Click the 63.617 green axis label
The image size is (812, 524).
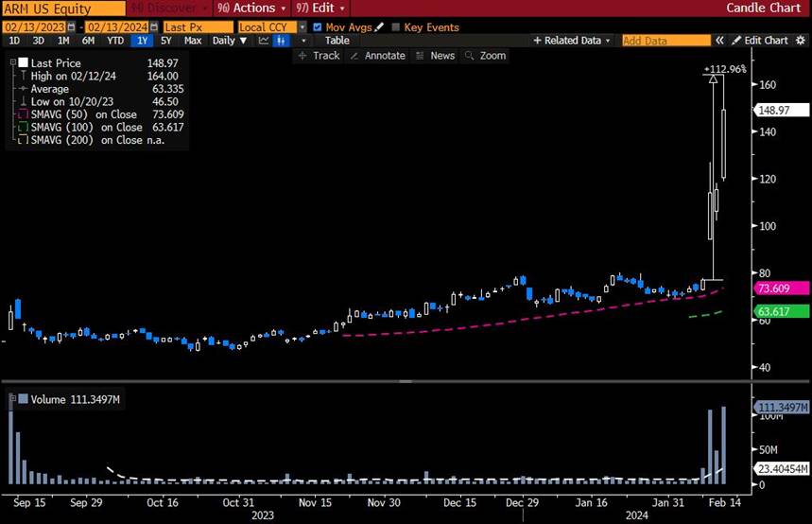point(782,311)
